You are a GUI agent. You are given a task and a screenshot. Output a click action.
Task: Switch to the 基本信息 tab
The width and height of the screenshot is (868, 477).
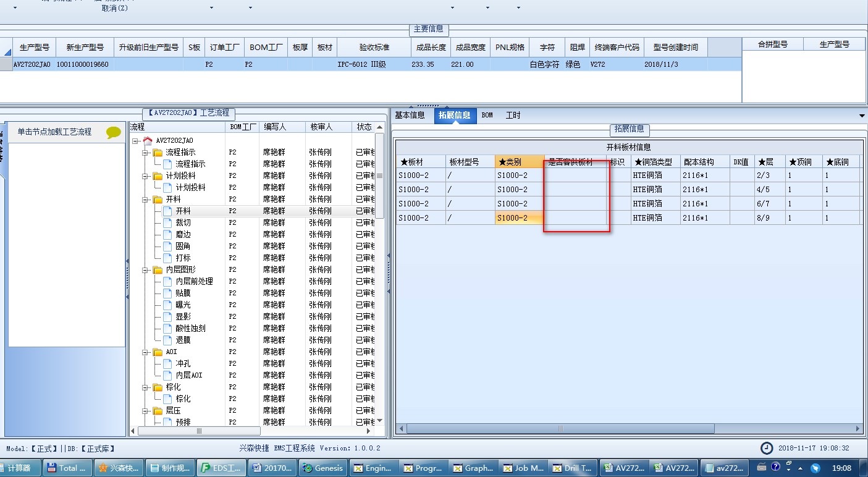click(410, 115)
